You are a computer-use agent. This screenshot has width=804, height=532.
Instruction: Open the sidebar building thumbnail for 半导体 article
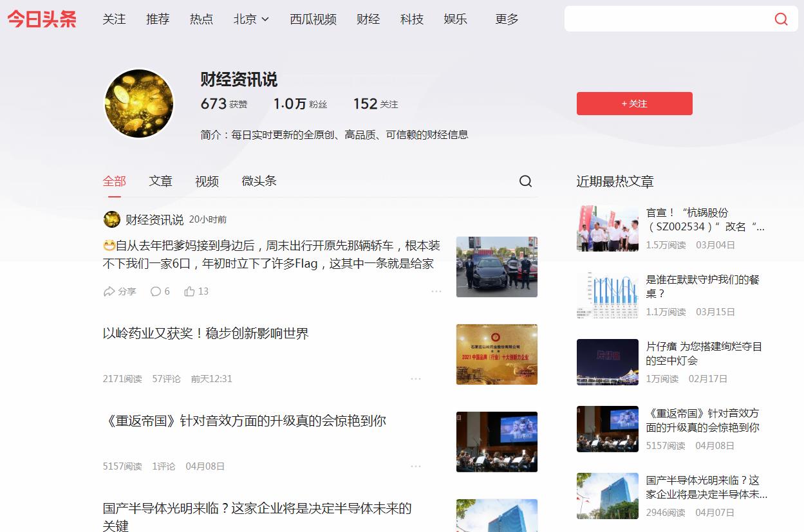click(x=608, y=496)
